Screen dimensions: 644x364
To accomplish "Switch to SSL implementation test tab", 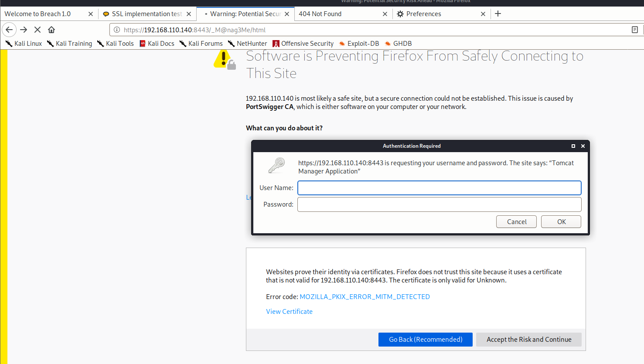I will (147, 14).
